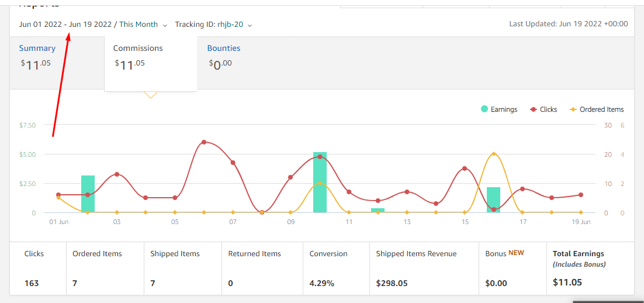644x303 pixels.
Task: Select the red clicks peak point on 06 Jun
Action: click(204, 142)
